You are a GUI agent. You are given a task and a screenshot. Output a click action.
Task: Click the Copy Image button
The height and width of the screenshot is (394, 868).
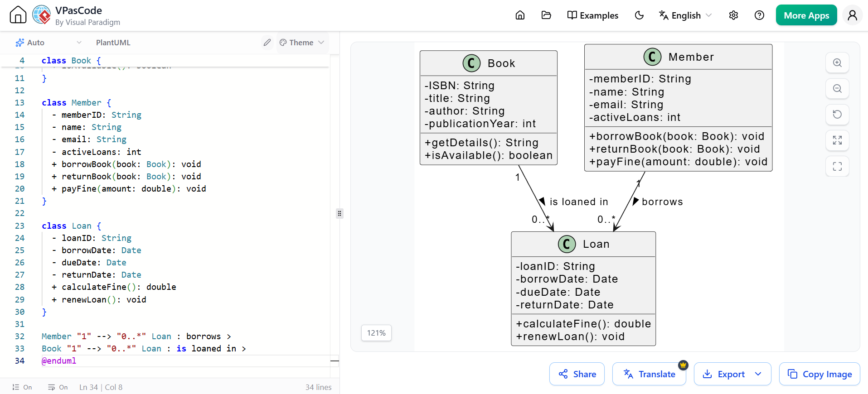coord(820,374)
